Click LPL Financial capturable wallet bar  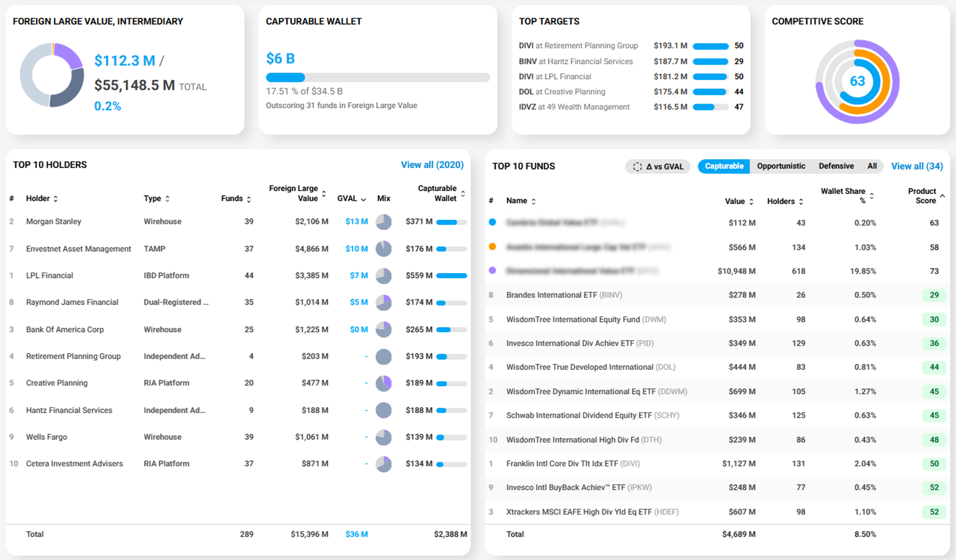pos(452,276)
